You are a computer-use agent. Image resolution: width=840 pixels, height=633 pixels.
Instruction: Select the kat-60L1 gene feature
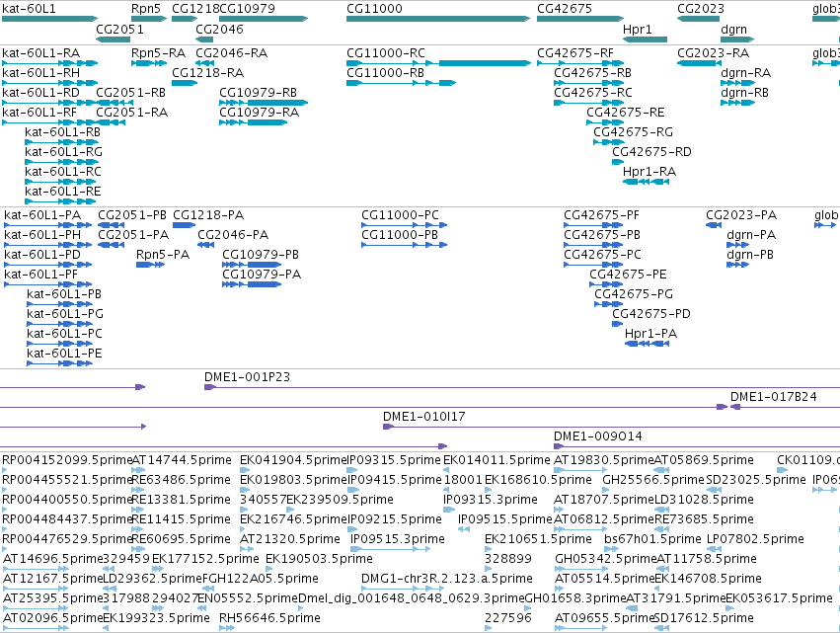49,19
